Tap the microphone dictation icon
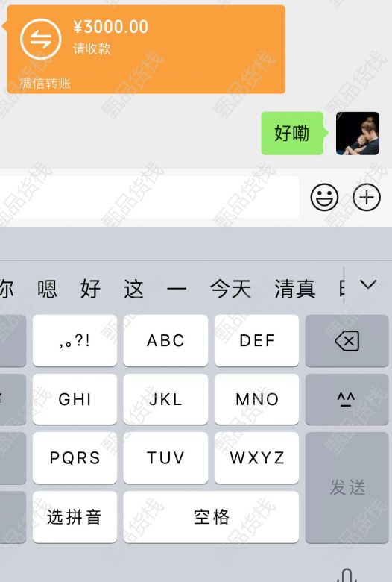Viewport: 392px width, 582px height. pyautogui.click(x=347, y=575)
